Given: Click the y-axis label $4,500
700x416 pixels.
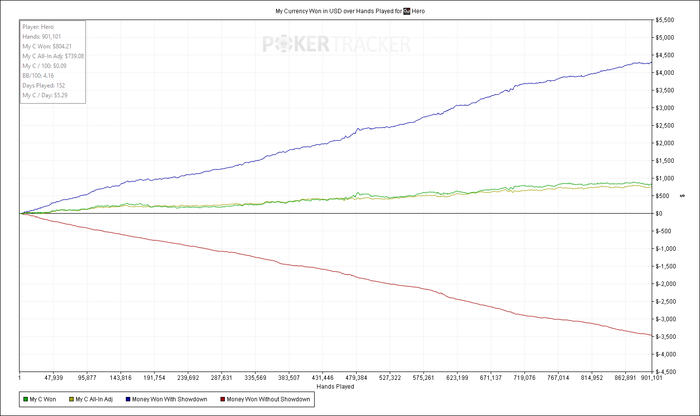Looking at the screenshot, I should coord(665,55).
